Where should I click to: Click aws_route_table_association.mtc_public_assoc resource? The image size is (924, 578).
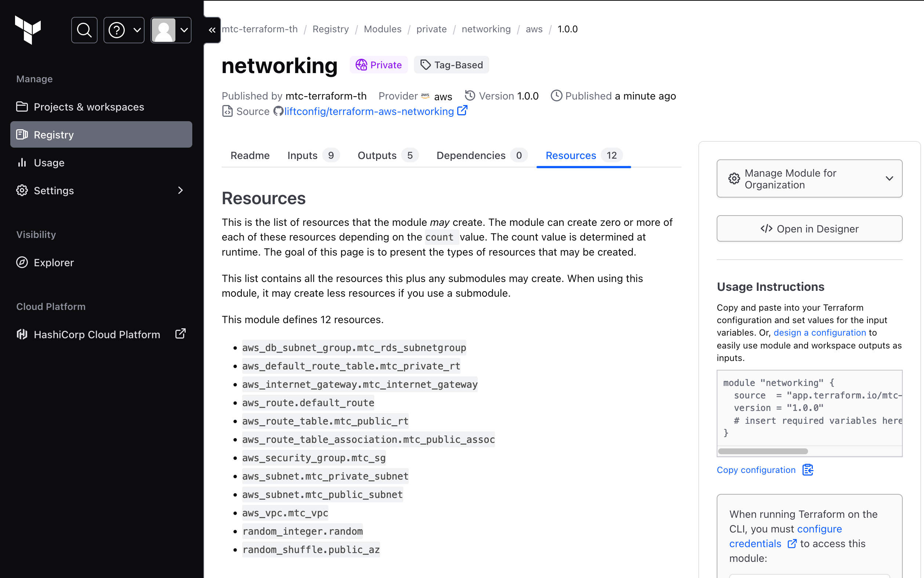pyautogui.click(x=368, y=439)
